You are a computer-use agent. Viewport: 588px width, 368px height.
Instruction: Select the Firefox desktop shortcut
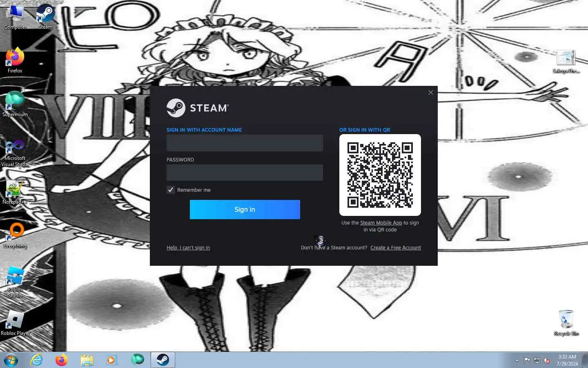pos(15,61)
